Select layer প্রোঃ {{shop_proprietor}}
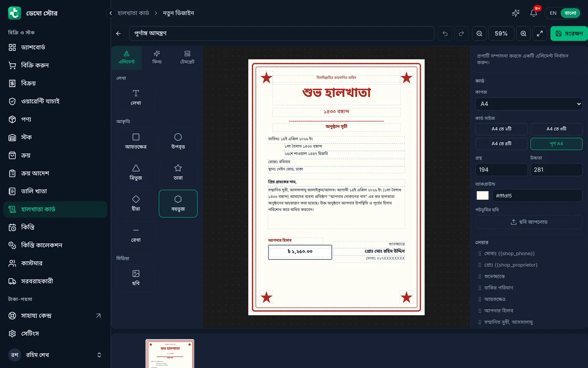The width and height of the screenshot is (588, 368). click(529, 265)
